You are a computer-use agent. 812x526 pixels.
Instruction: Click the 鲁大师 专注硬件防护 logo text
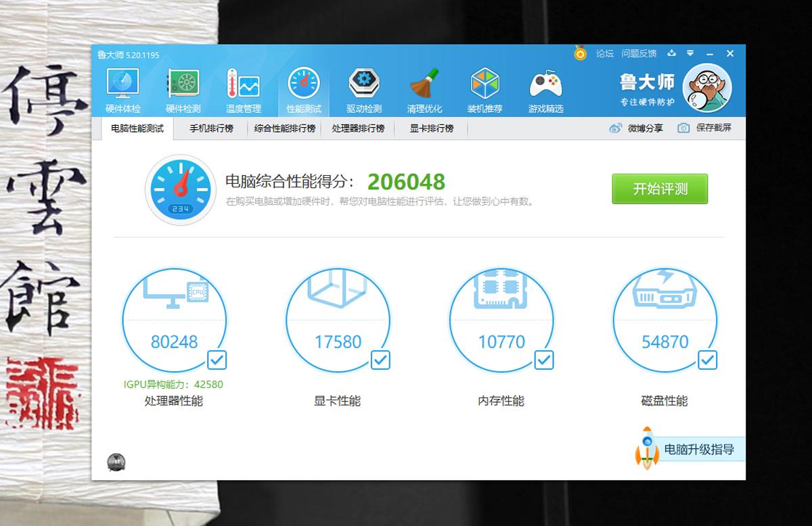[647, 89]
